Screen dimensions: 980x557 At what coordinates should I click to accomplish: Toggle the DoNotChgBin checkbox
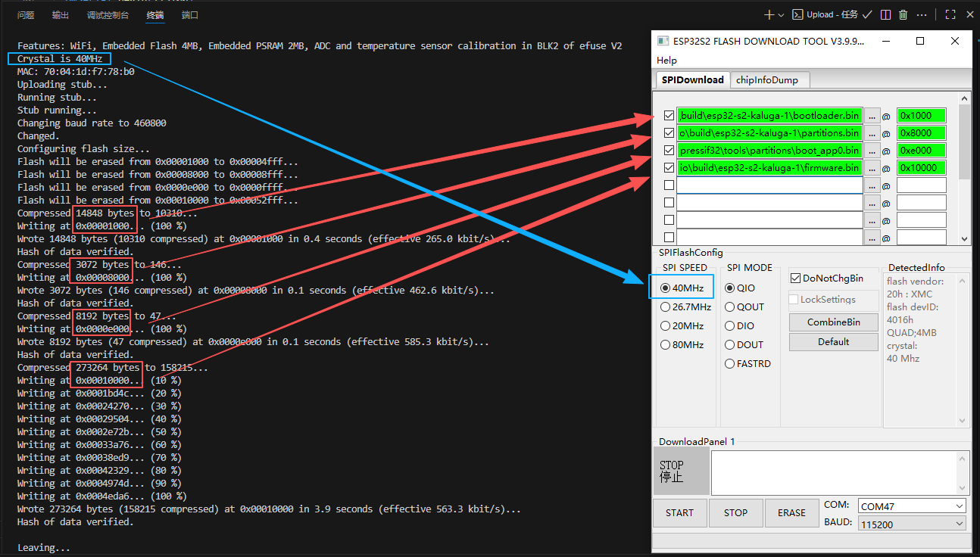tap(795, 278)
